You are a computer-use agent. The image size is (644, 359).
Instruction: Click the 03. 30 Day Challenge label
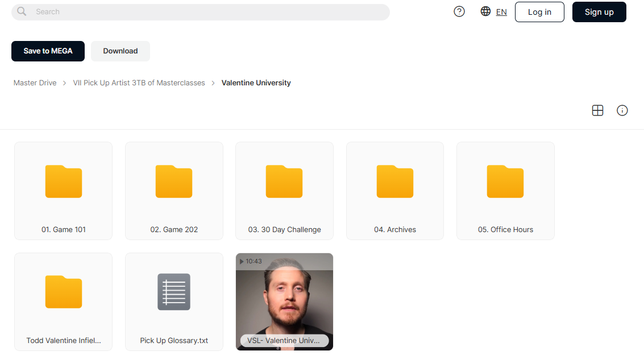[x=285, y=229]
